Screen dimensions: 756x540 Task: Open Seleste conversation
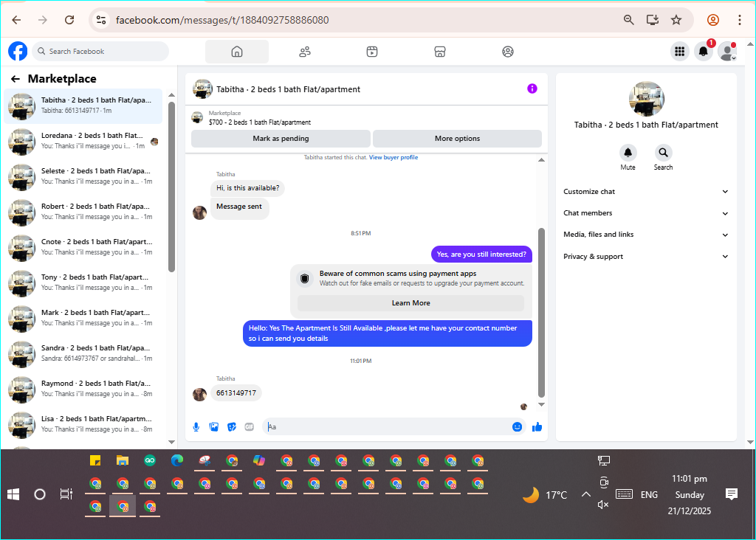tap(83, 177)
